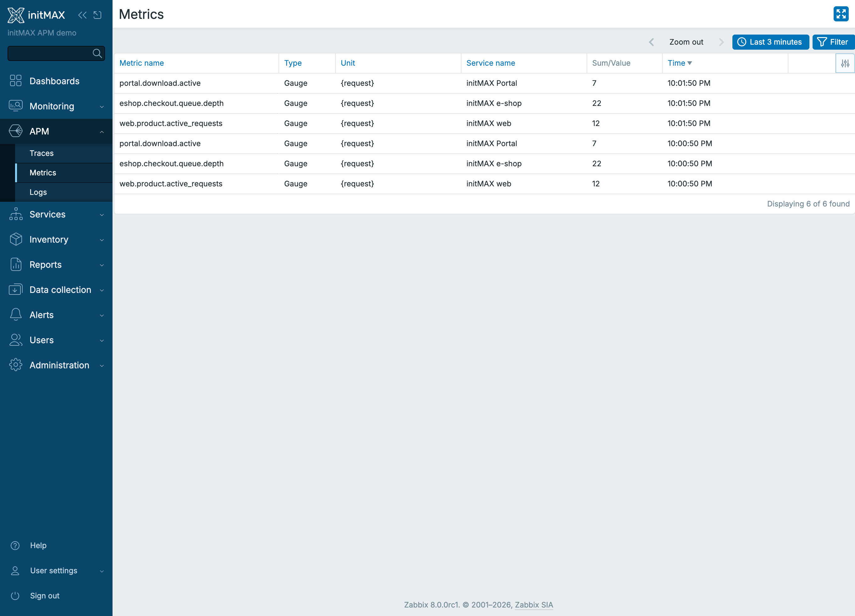Expand the Inventory menu
This screenshot has height=616, width=855.
point(56,239)
